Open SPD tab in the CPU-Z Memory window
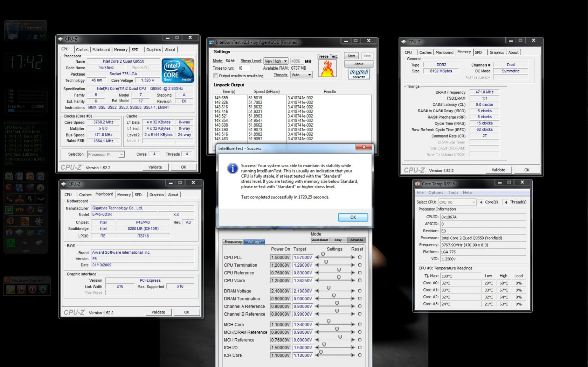This screenshot has height=367, width=588. coord(478,52)
